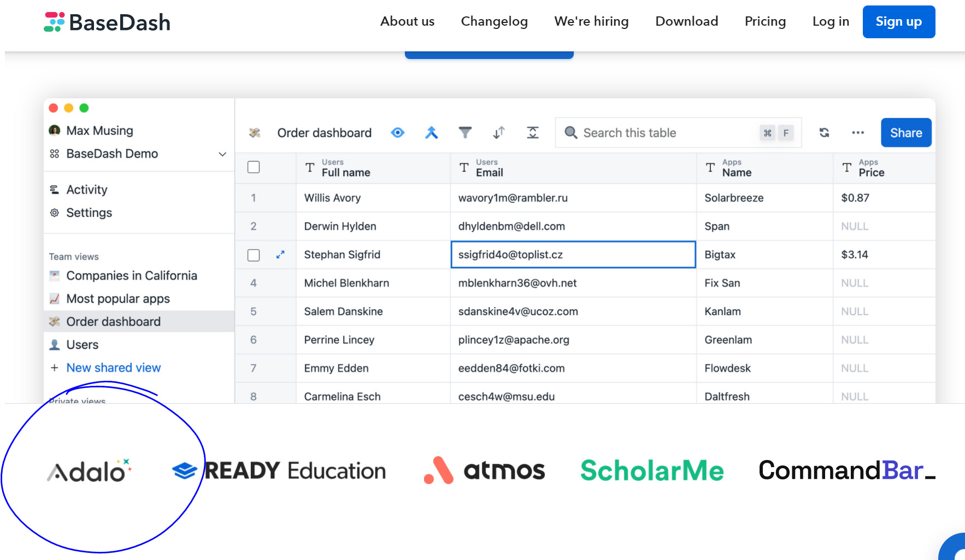
Task: Click the Email column header
Action: click(573, 168)
